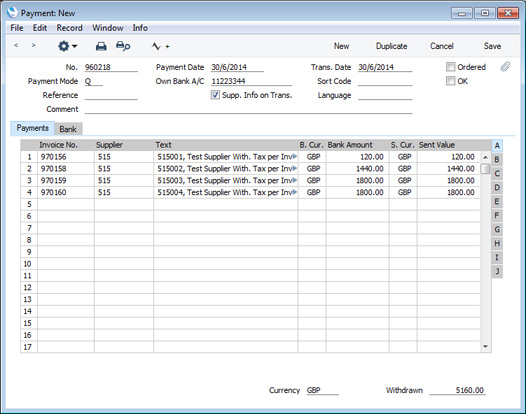Click the workflow activity icon with plus
Viewport: 526px width, 414px height.
pos(160,46)
